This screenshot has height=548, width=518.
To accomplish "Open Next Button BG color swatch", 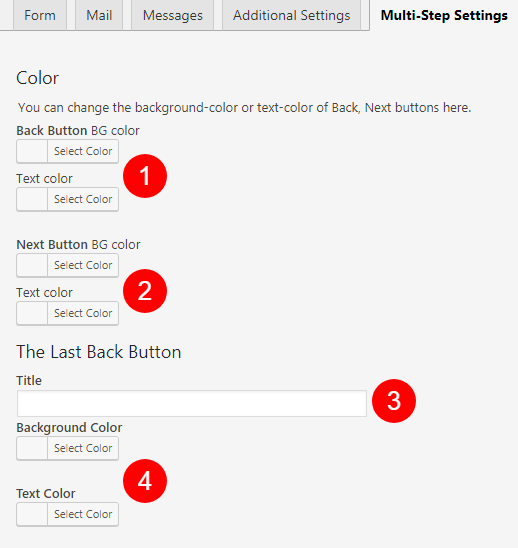I will pyautogui.click(x=32, y=265).
